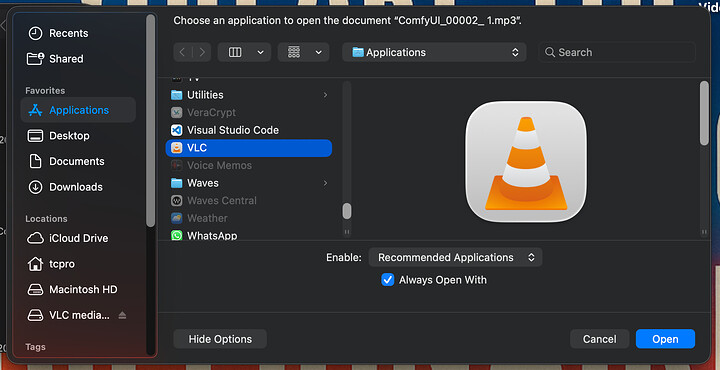Click the VeraCrypt app icon

(176, 112)
